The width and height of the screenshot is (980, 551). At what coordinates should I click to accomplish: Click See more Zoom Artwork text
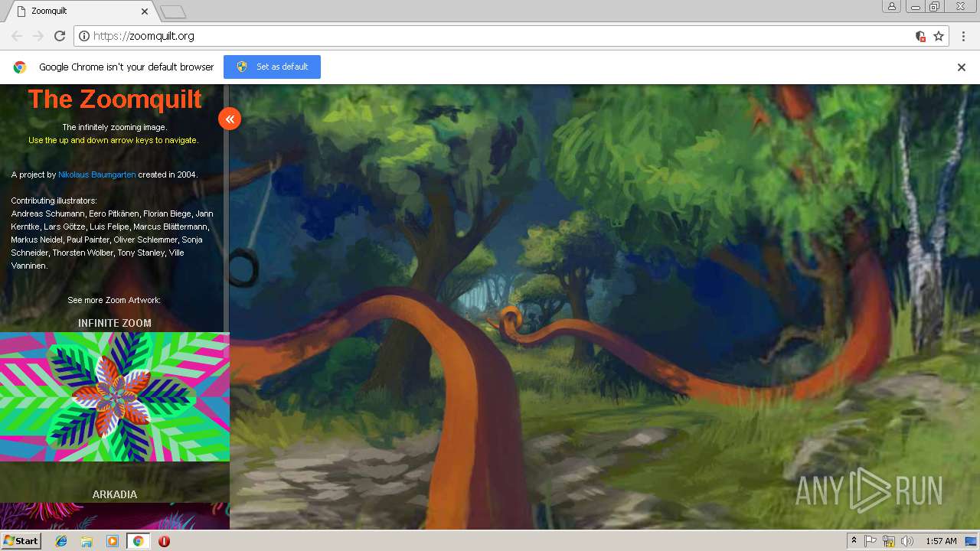(114, 300)
